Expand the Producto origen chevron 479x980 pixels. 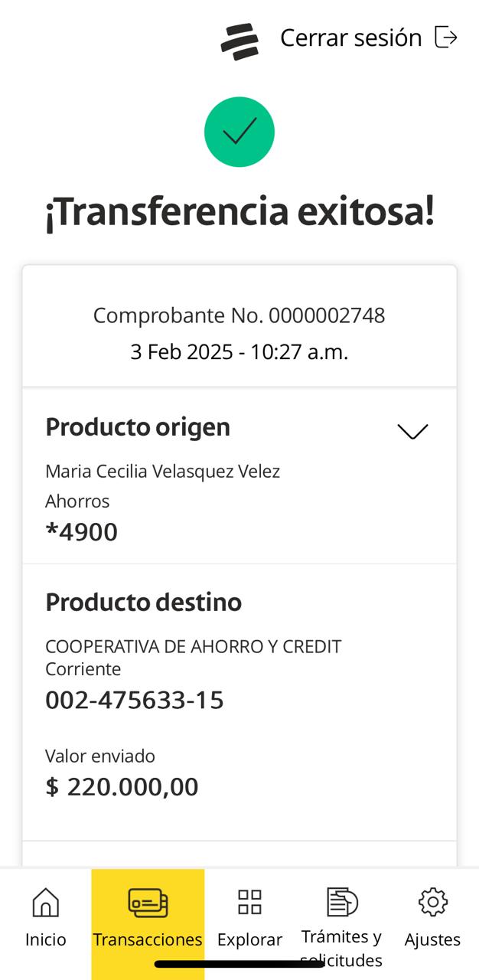(412, 431)
